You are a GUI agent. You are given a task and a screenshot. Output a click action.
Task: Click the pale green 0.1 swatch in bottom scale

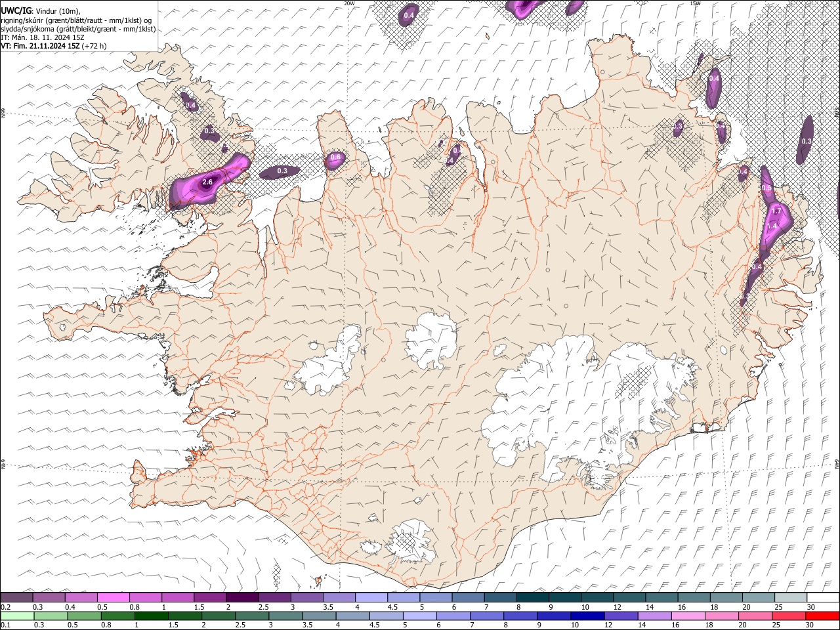[18, 616]
